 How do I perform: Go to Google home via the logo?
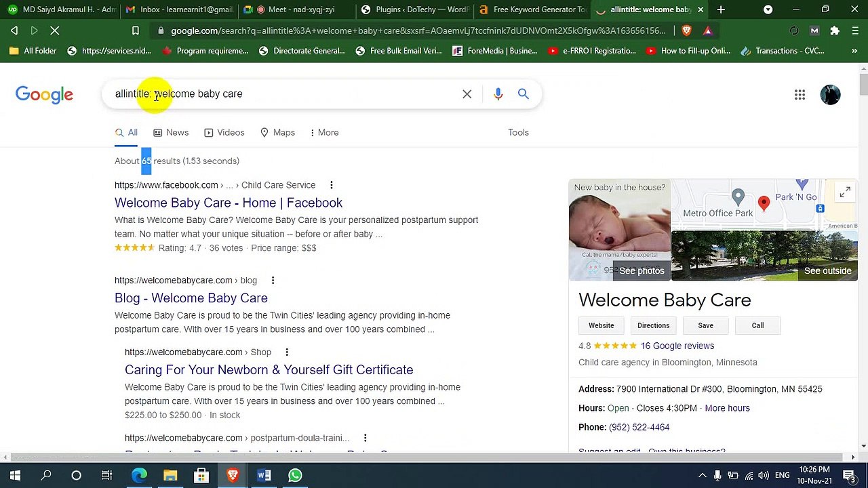pos(44,95)
